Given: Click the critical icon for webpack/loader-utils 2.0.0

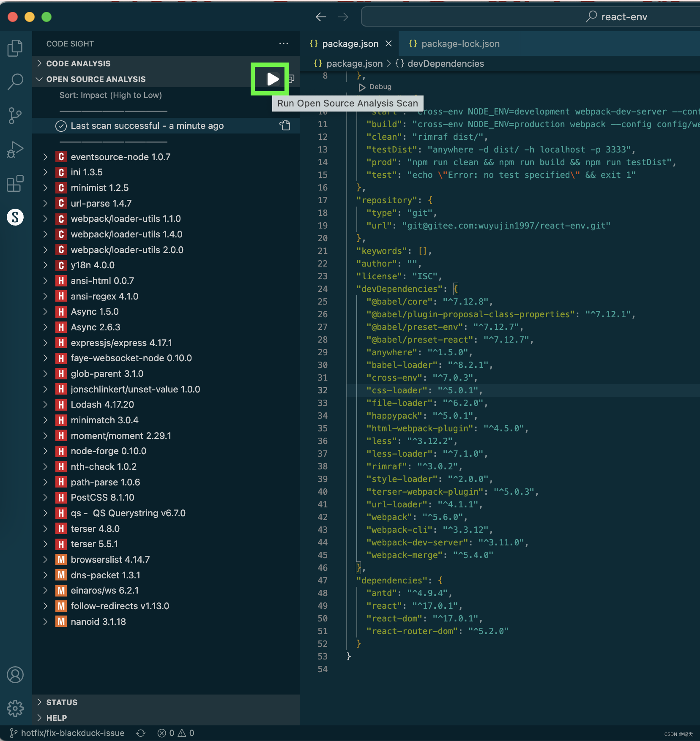Looking at the screenshot, I should click(61, 250).
